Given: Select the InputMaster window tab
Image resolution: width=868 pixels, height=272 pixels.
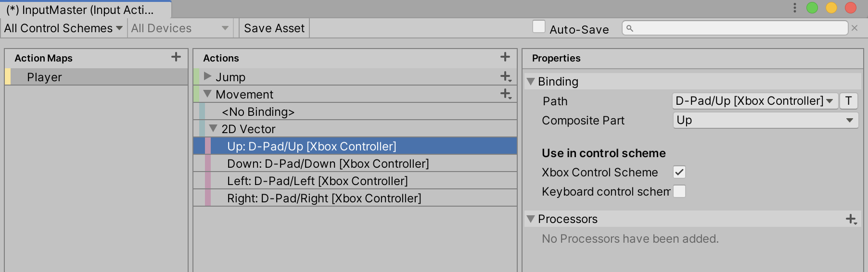Looking at the screenshot, I should click(81, 10).
